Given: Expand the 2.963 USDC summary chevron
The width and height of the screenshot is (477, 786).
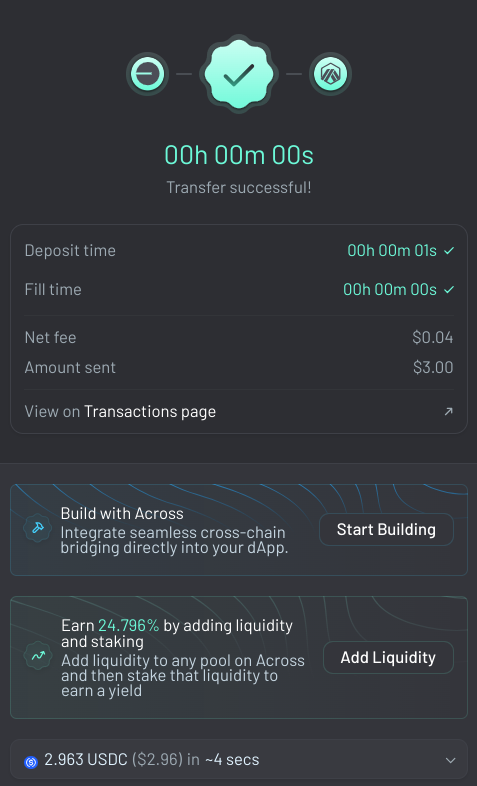Looking at the screenshot, I should [450, 760].
